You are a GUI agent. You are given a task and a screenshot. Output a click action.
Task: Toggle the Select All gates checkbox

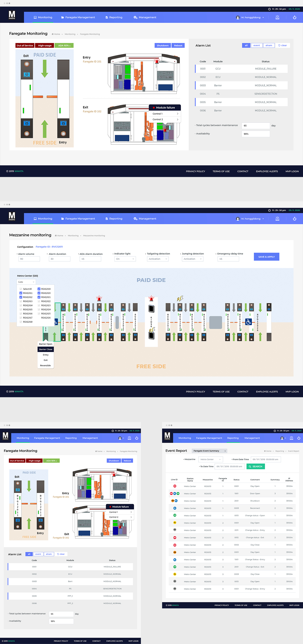pyautogui.click(x=21, y=289)
